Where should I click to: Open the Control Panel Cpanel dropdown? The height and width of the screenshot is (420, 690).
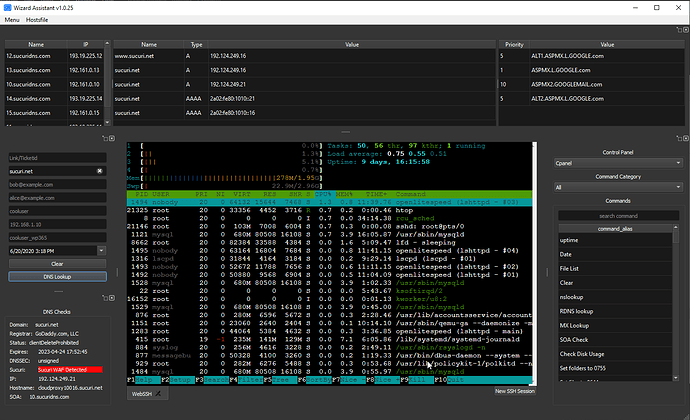(618, 163)
